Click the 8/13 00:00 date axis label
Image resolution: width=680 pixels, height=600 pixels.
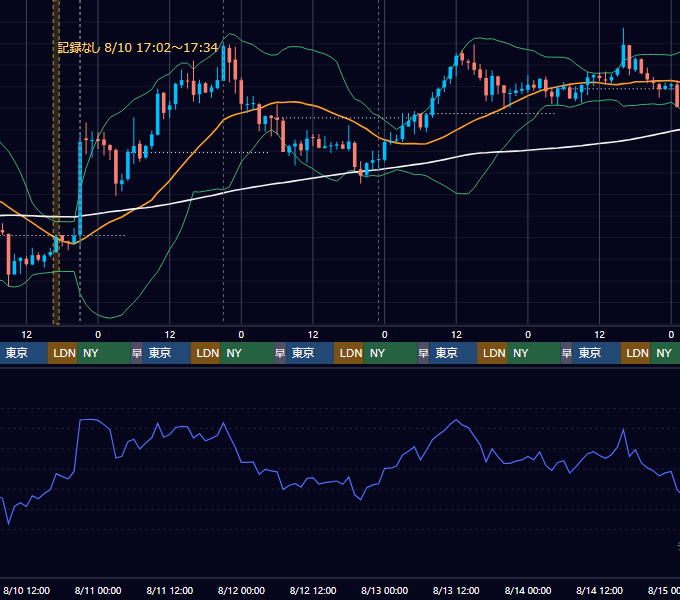click(384, 590)
